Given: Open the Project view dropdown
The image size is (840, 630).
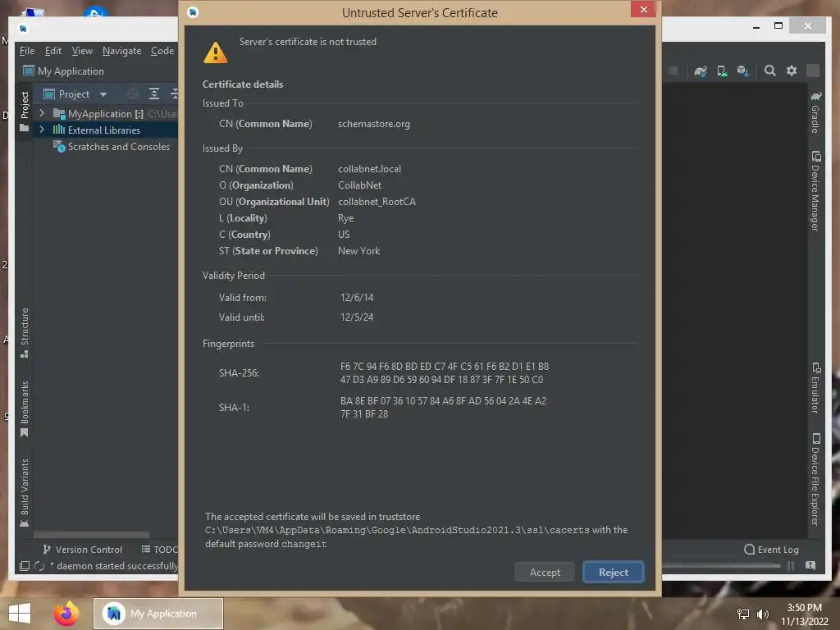Looking at the screenshot, I should [x=103, y=94].
